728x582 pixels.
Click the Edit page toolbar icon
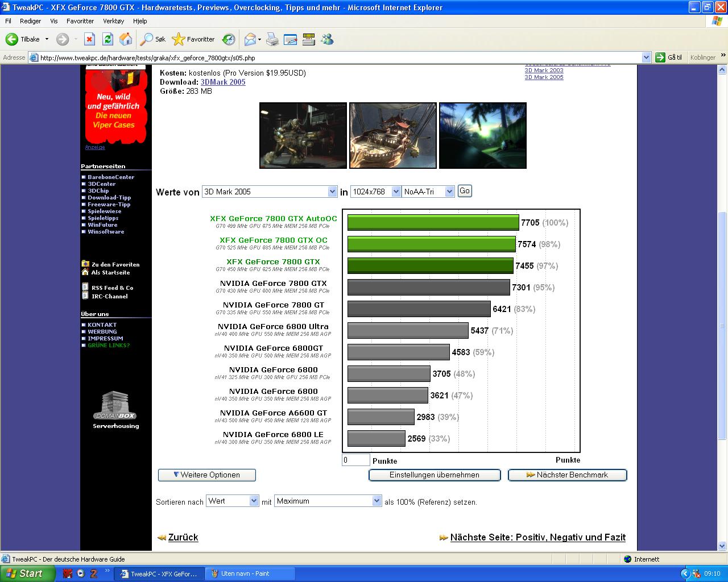tap(291, 39)
